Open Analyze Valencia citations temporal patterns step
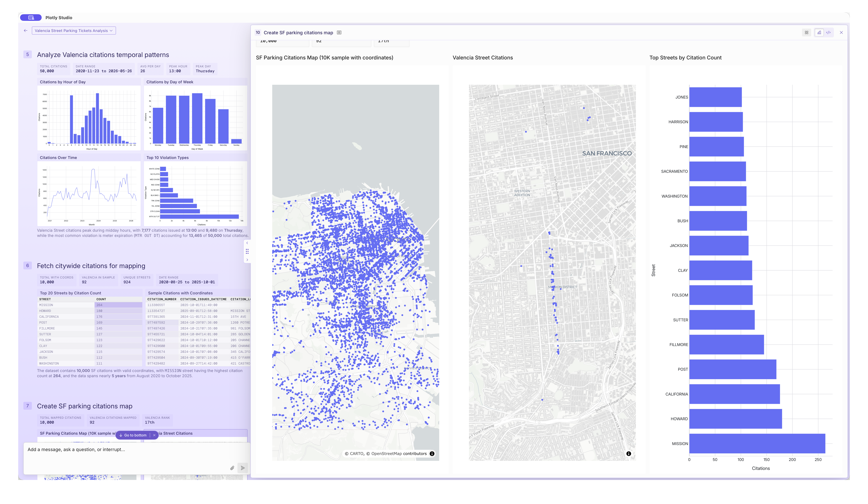868x504 pixels. coord(103,55)
